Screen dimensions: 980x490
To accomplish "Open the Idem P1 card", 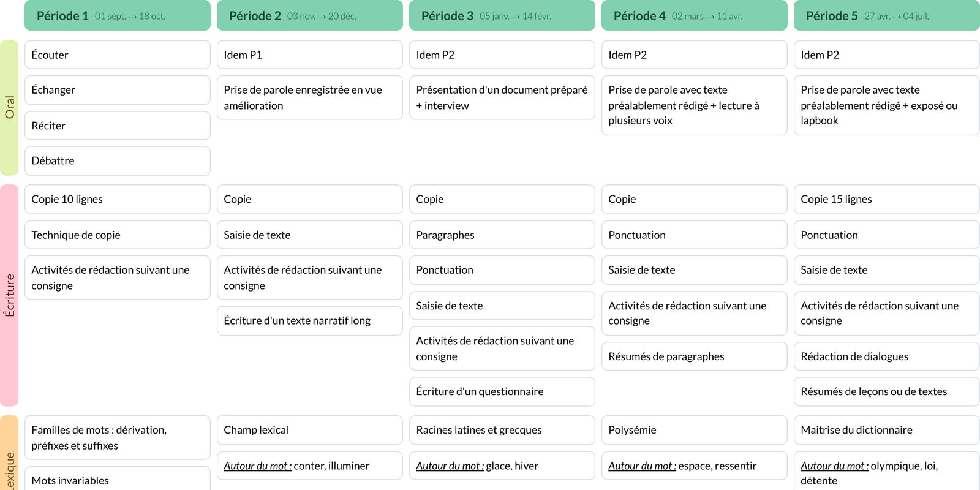I will 309,55.
